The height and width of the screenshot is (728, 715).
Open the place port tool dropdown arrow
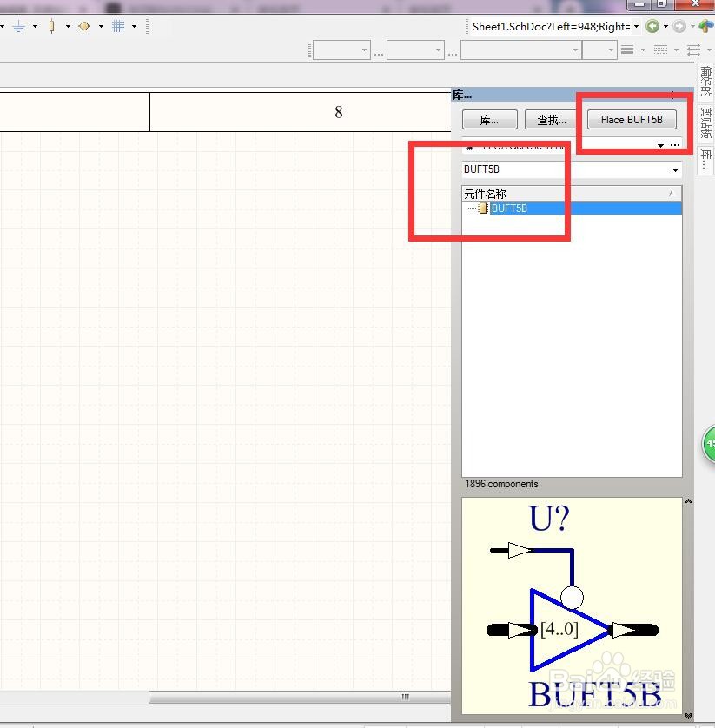pos(102,26)
